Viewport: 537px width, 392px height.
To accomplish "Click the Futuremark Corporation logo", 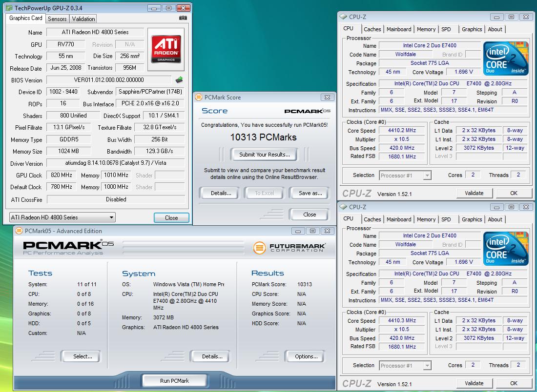I will pyautogui.click(x=289, y=247).
